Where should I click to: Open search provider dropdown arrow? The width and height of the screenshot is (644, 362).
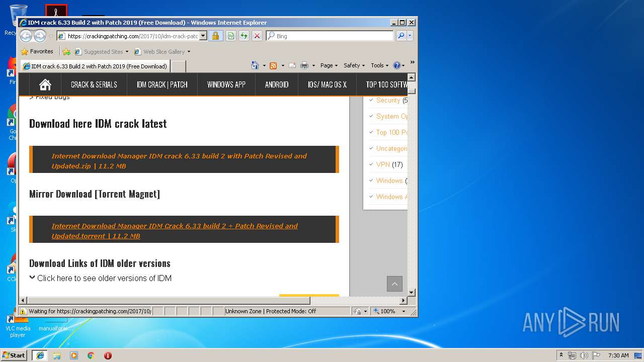[410, 36]
